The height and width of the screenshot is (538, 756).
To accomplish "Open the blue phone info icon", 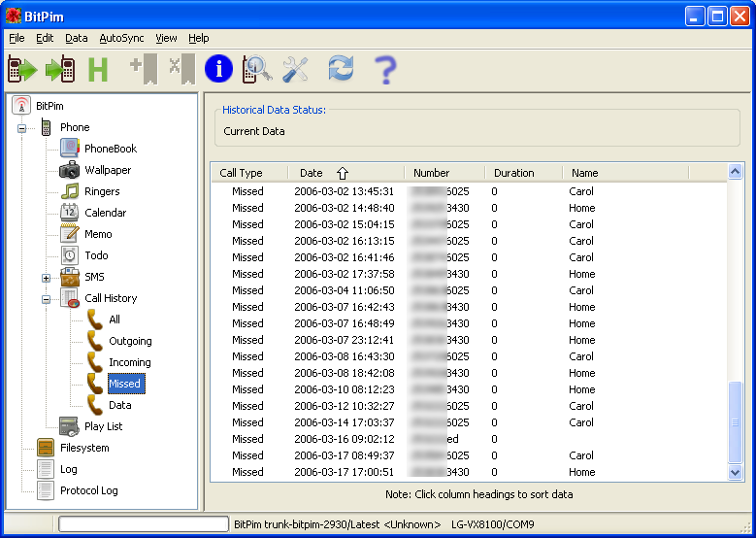I will pyautogui.click(x=218, y=69).
